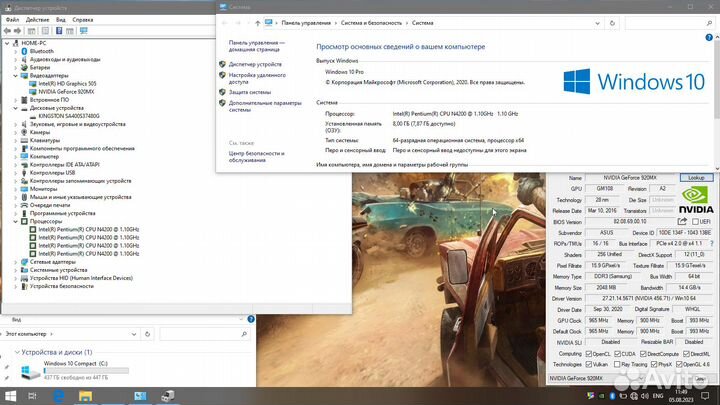Launch Microsoft Edge from taskbar

tap(59, 396)
